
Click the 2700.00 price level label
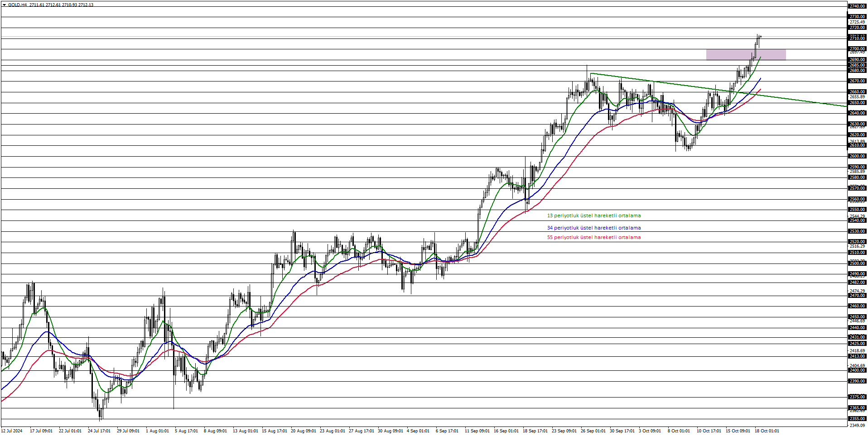pyautogui.click(x=857, y=49)
